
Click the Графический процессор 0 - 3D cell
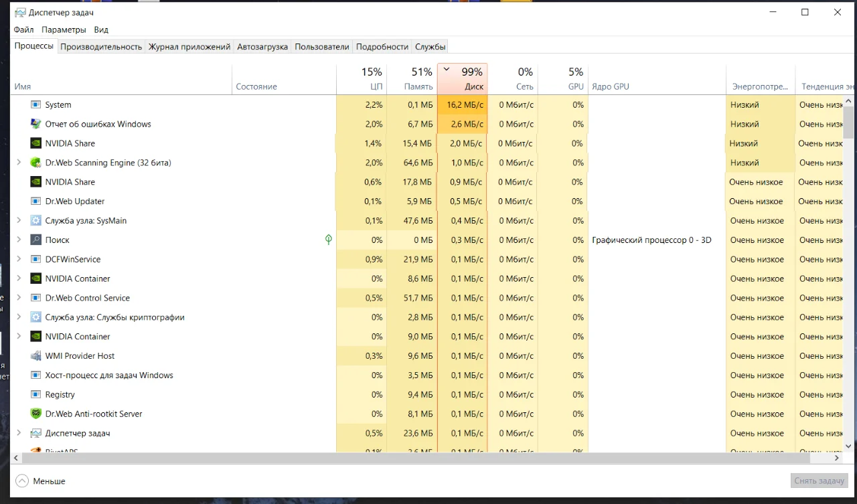tap(657, 240)
